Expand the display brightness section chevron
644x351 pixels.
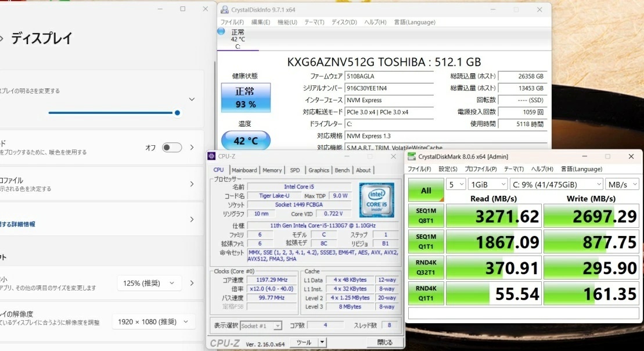tap(192, 99)
